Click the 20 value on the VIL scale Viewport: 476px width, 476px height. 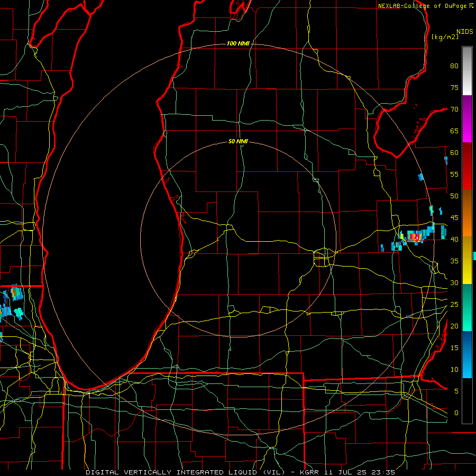coord(454,326)
